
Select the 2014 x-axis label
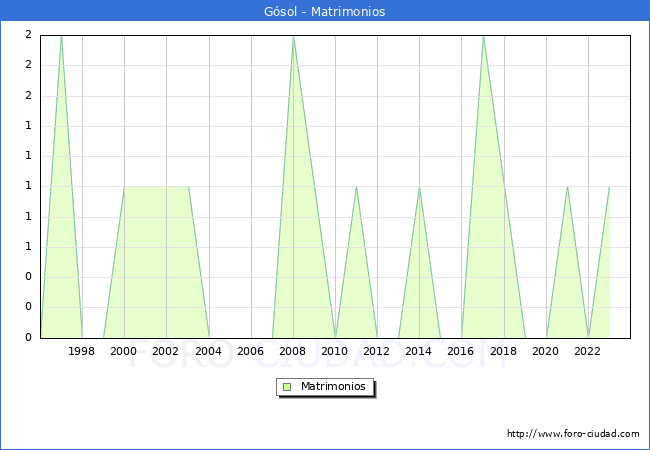coord(419,351)
